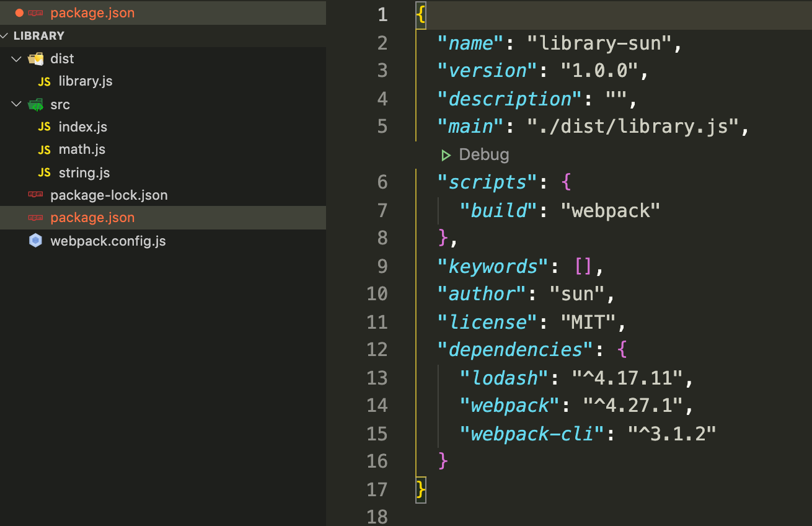Click the green play triangle beside Debug
Viewport: 812px width, 526px height.
[x=446, y=154]
